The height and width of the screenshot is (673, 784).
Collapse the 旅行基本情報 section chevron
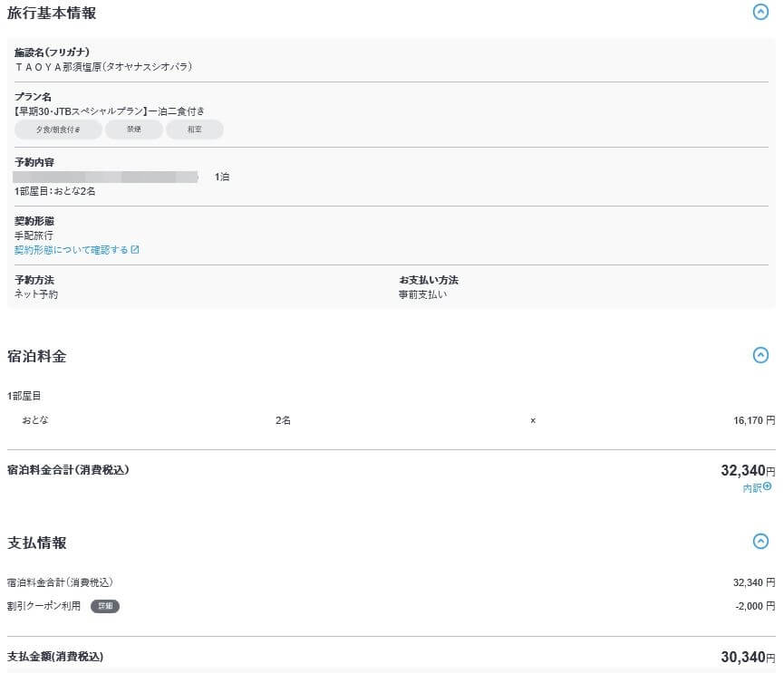tap(760, 13)
